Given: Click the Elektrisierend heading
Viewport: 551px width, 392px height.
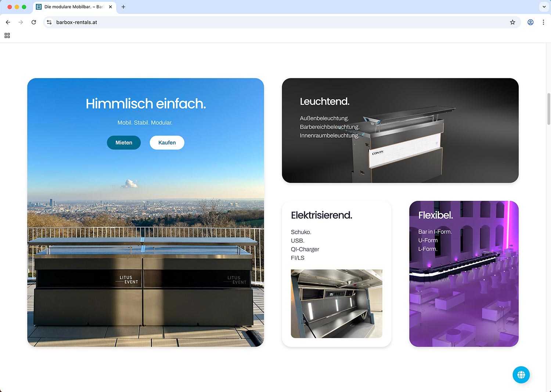Looking at the screenshot, I should click(x=321, y=215).
